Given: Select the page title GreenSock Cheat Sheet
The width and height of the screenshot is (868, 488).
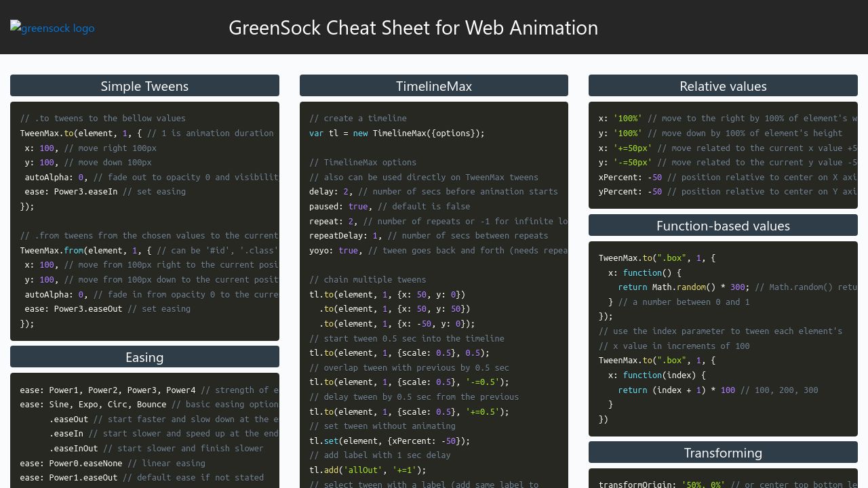Looking at the screenshot, I should [x=414, y=27].
